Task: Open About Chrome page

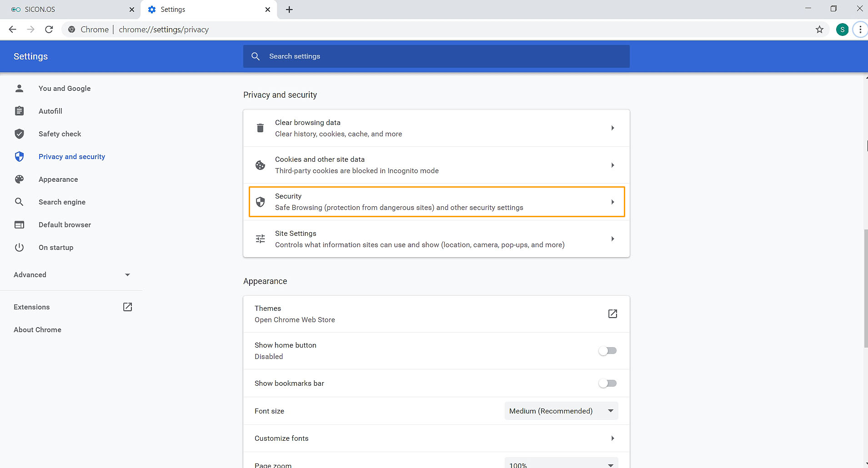Action: click(37, 330)
